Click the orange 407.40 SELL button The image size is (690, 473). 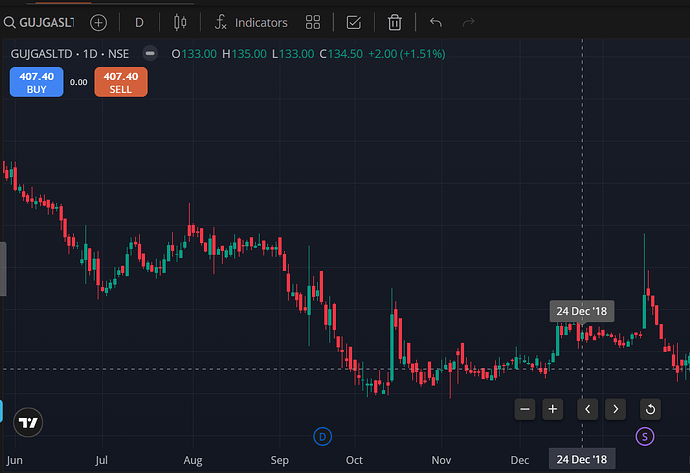121,82
